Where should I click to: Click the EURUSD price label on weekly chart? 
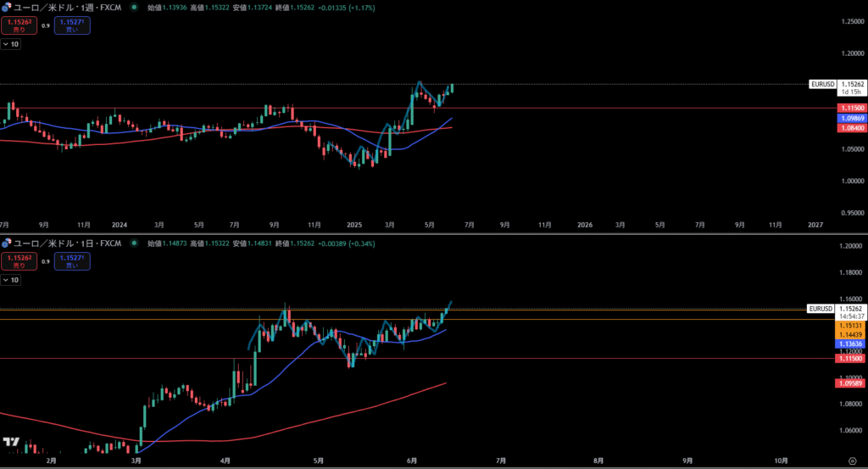tap(822, 84)
